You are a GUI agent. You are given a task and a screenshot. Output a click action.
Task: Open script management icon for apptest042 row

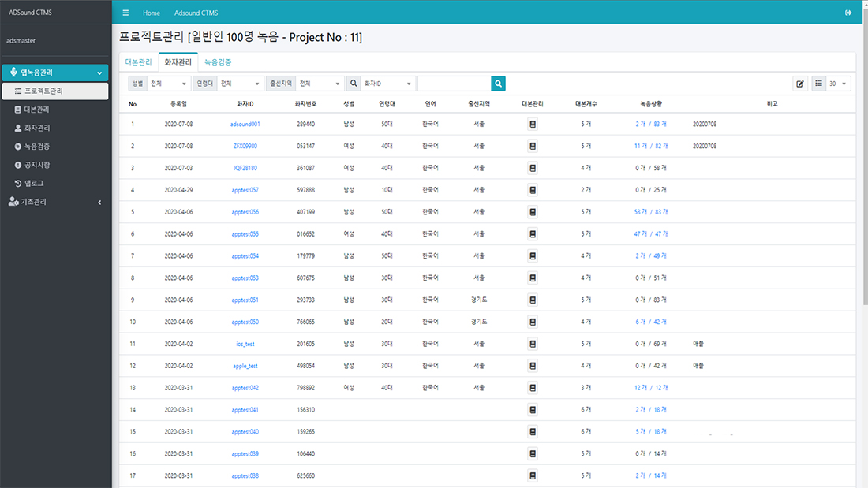533,388
